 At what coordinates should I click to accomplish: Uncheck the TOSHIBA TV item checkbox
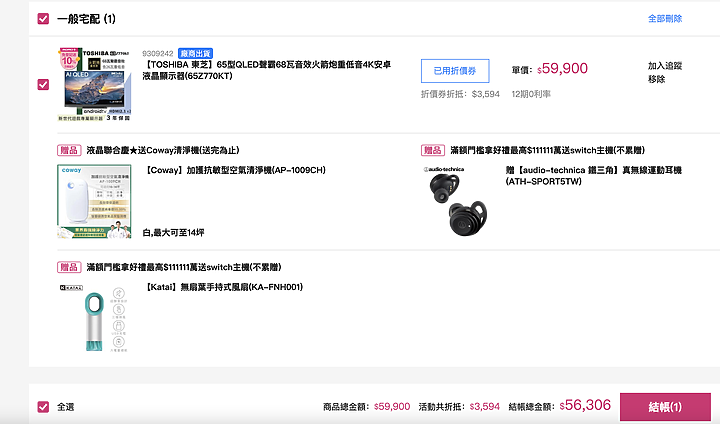click(x=43, y=85)
